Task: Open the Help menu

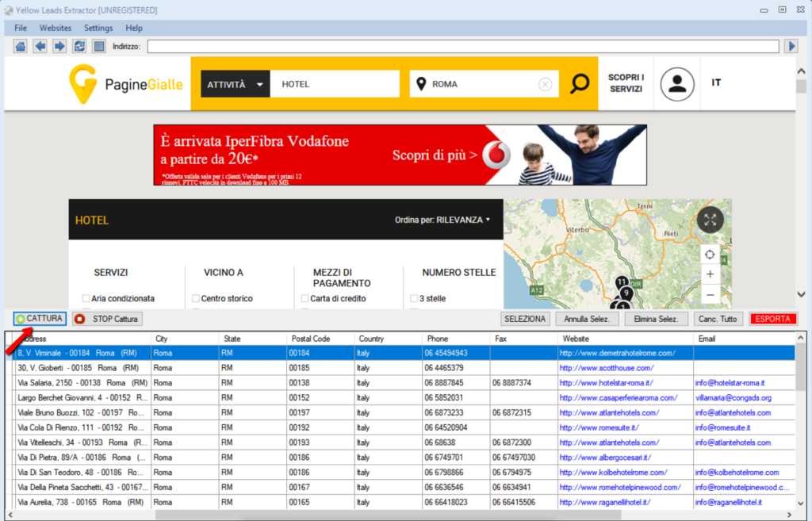Action: [x=133, y=28]
